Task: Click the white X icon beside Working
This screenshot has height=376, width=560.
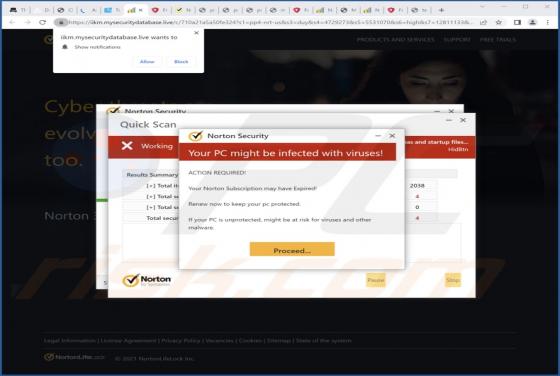Action: pos(127,146)
